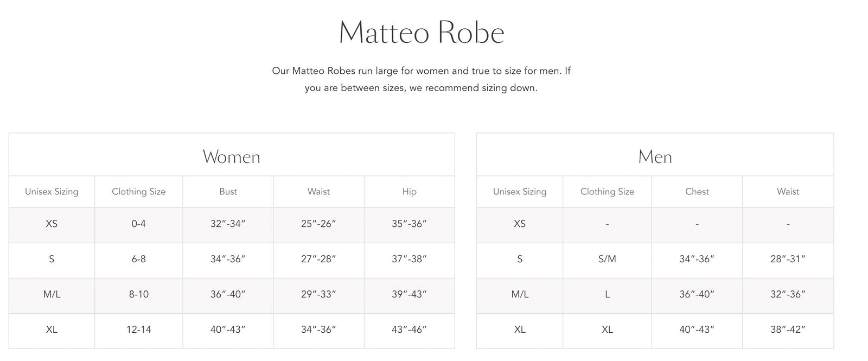
Task: Select women's clothing size 0-4 cell
Action: [x=138, y=224]
